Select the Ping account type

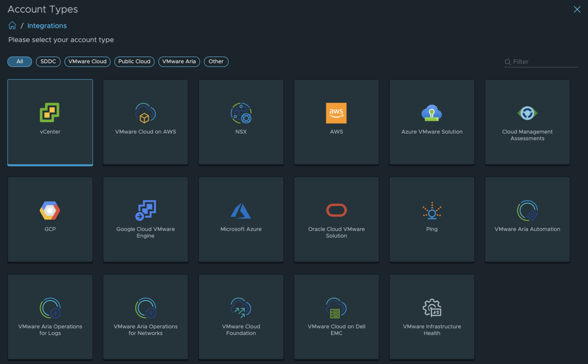point(432,219)
